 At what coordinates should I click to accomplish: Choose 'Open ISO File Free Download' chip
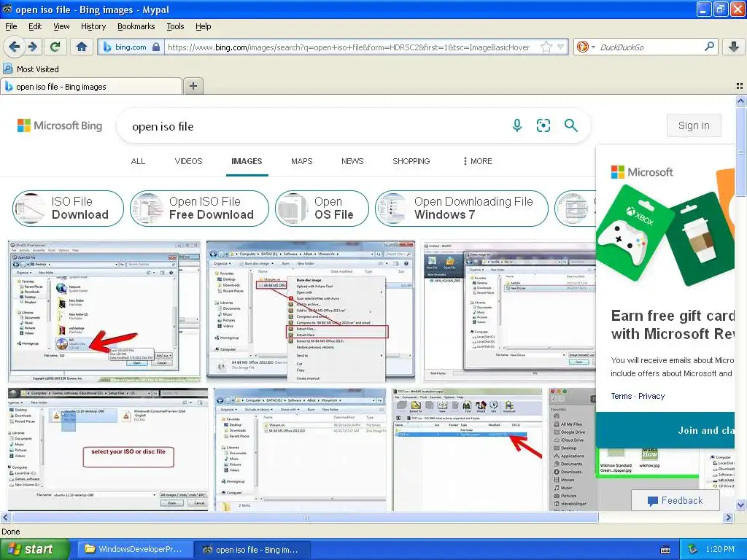(x=199, y=208)
